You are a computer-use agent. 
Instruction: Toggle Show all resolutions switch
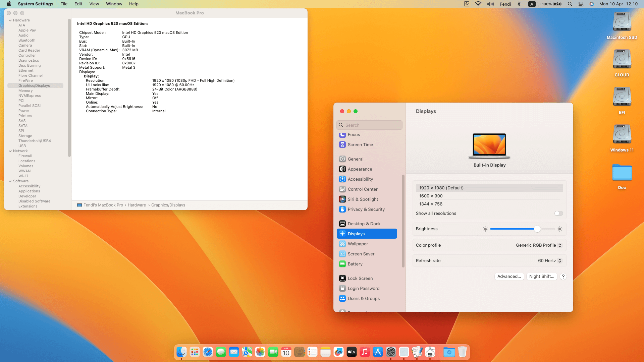558,214
